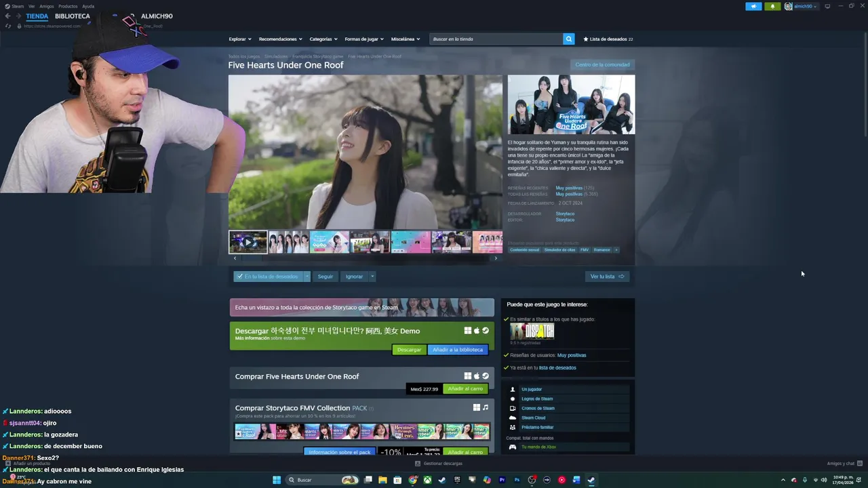This screenshot has height=488, width=868.
Task: Open 'Muy positivas' recent reviews link
Action: coord(569,188)
